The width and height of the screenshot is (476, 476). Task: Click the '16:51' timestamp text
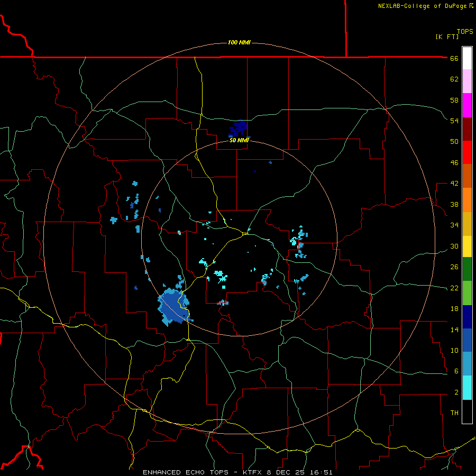321,472
